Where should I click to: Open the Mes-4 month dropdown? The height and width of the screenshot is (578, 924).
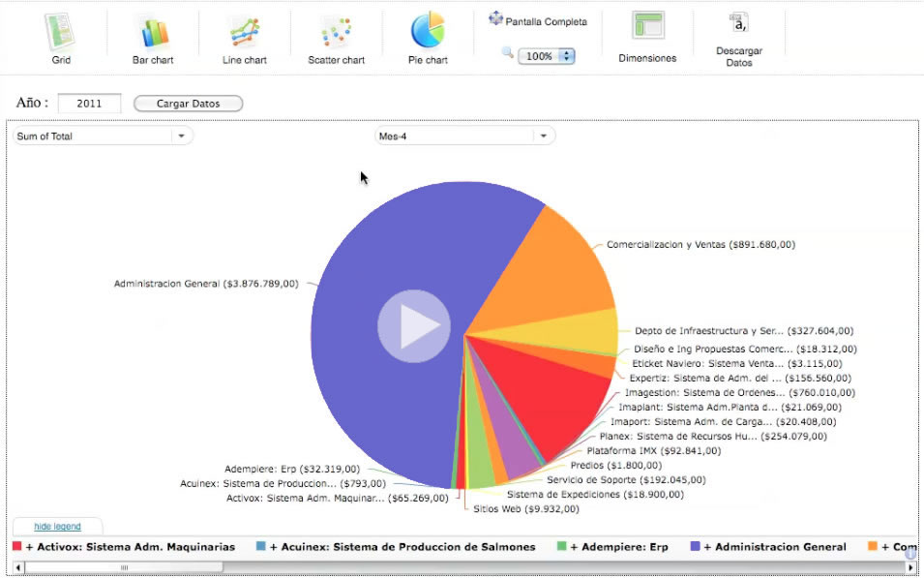(x=465, y=136)
